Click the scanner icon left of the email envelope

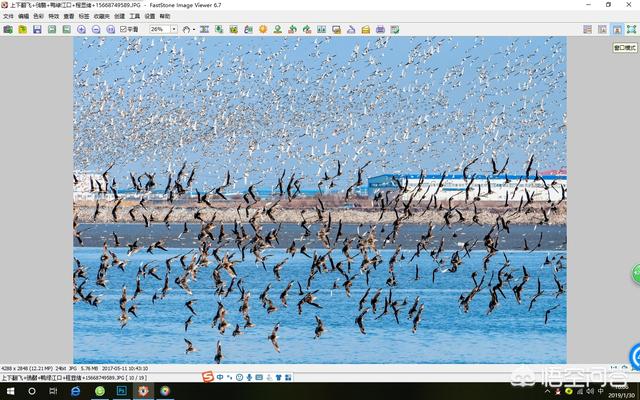(x=351, y=29)
